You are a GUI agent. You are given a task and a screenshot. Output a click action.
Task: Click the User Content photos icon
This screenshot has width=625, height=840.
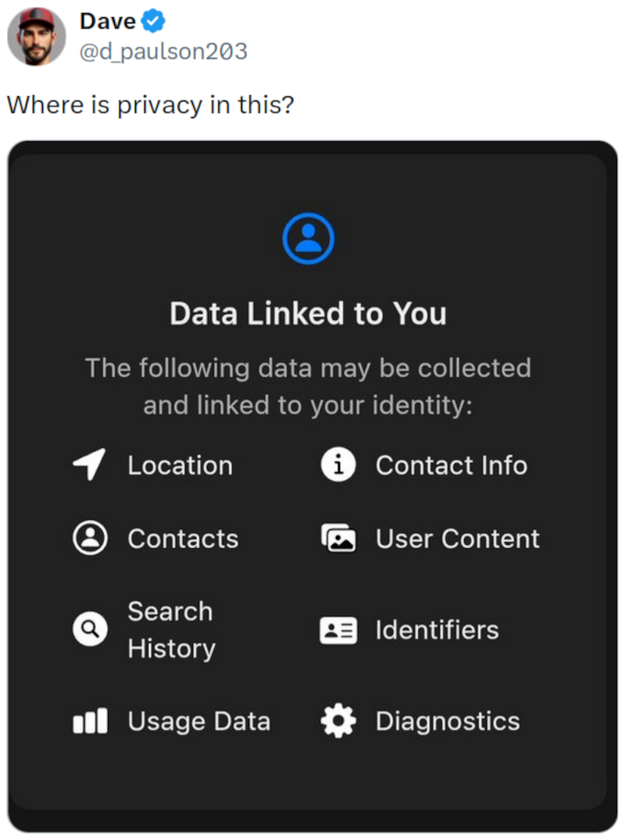pos(338,539)
